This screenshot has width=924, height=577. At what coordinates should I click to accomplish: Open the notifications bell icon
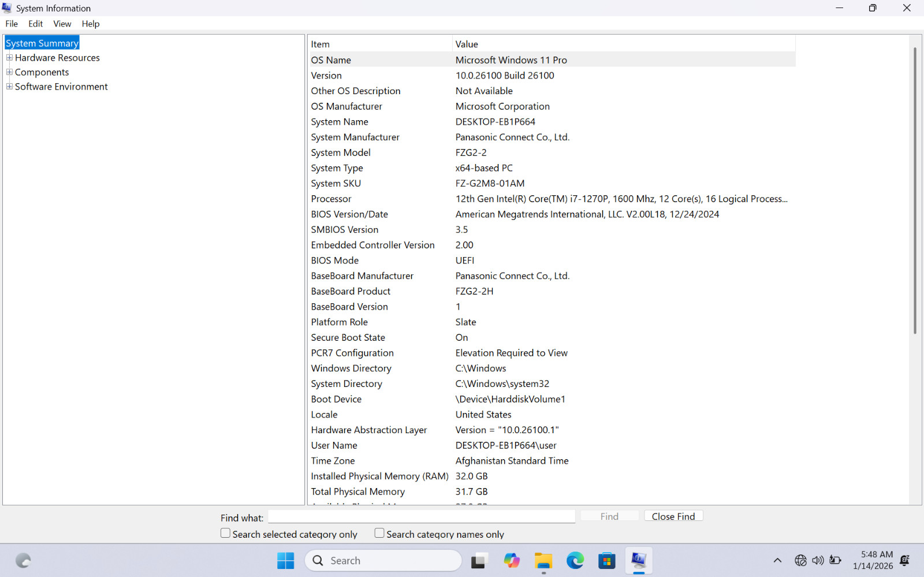click(905, 560)
